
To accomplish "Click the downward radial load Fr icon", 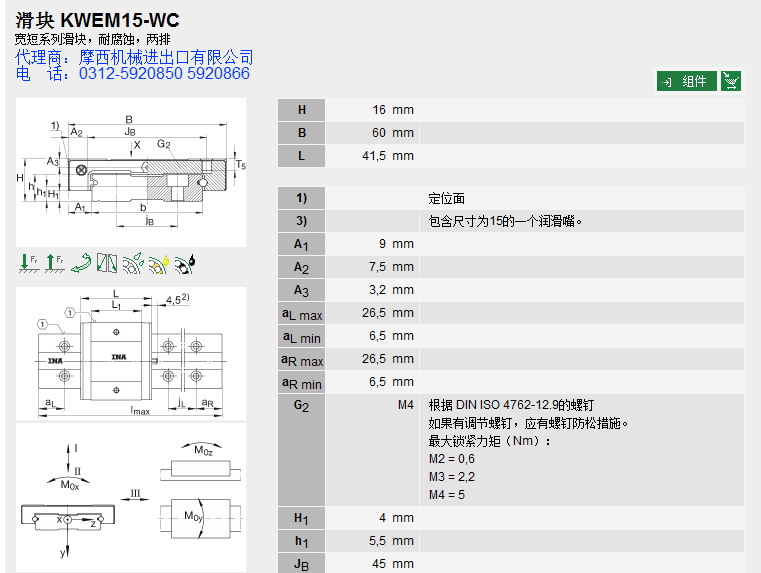I will [27, 264].
